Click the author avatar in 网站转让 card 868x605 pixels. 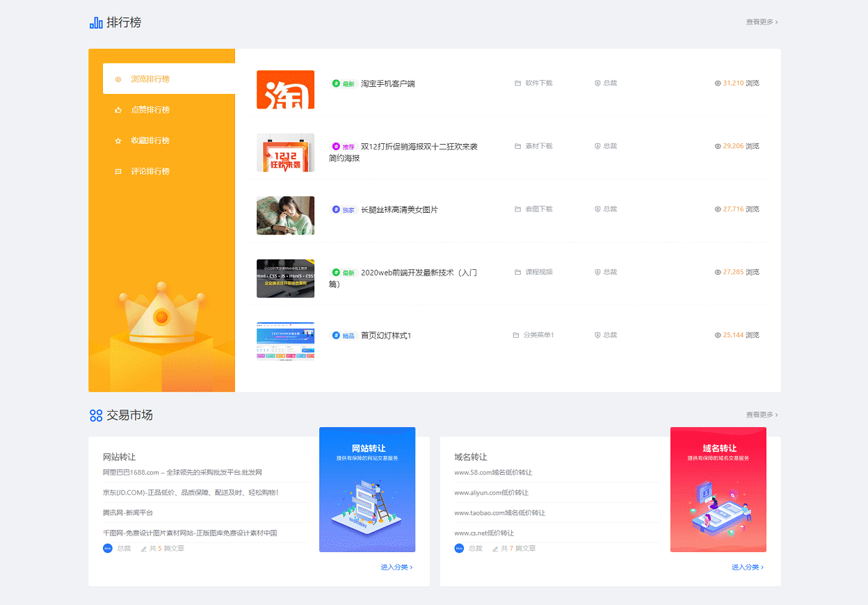click(108, 548)
